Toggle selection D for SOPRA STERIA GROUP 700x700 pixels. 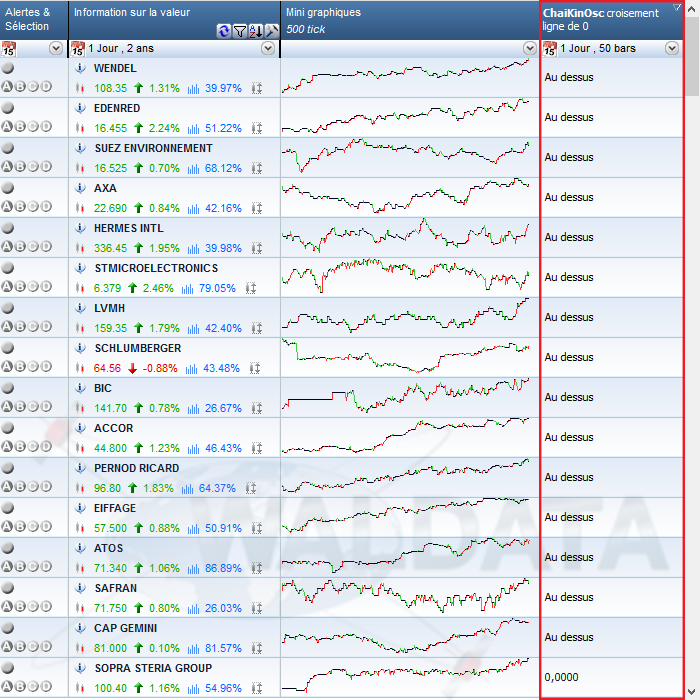(x=46, y=686)
